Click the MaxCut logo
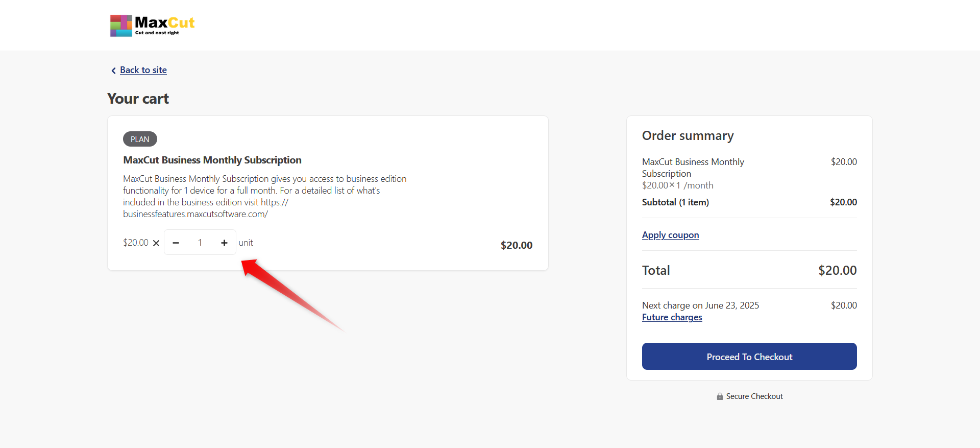This screenshot has width=980, height=448. pos(152,26)
